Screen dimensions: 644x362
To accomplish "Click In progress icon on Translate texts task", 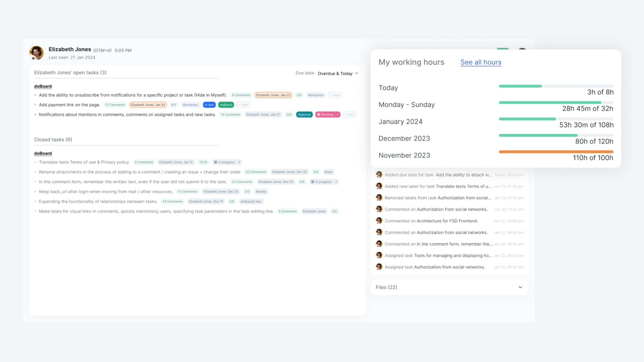I will (216, 162).
